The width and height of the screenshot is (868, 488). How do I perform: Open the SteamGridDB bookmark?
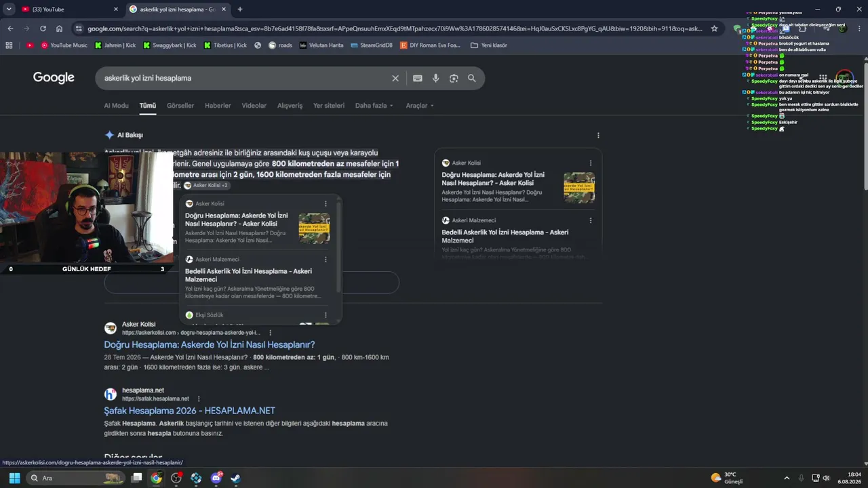tap(372, 45)
